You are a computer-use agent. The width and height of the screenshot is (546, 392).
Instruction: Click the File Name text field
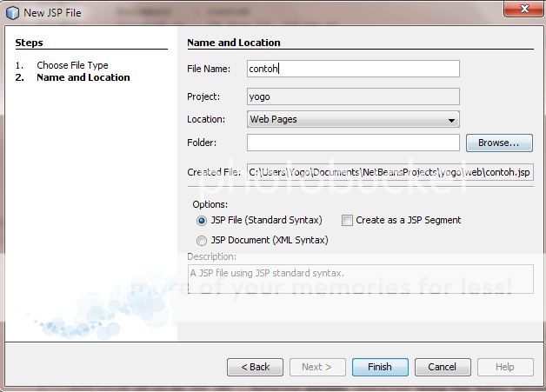pos(352,69)
